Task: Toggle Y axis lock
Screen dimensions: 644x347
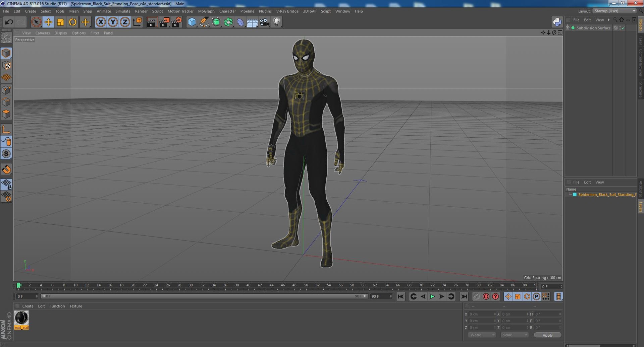Action: 113,22
